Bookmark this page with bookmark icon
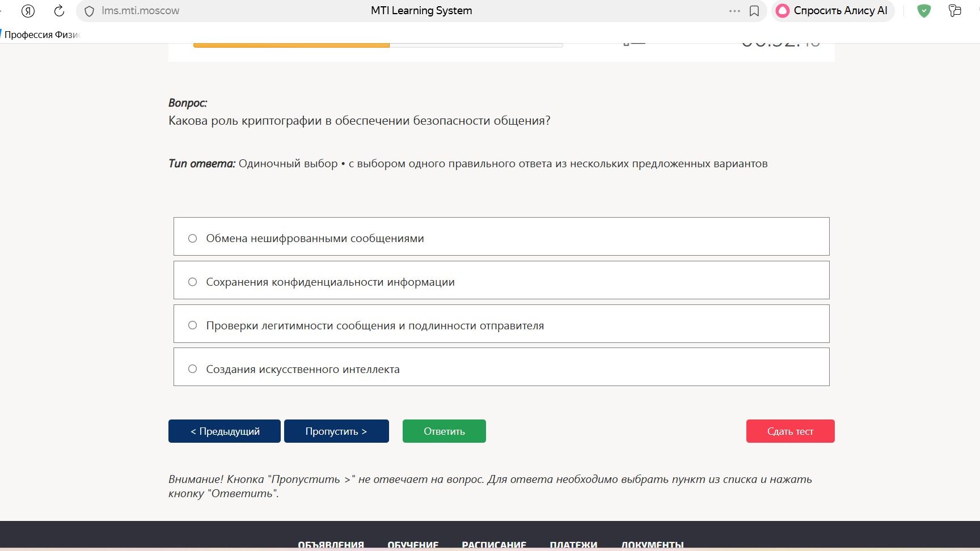 tap(754, 11)
